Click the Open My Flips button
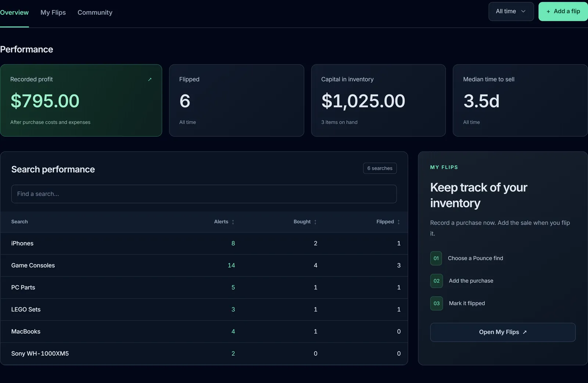Viewport: 588px width, 383px height. [503, 332]
